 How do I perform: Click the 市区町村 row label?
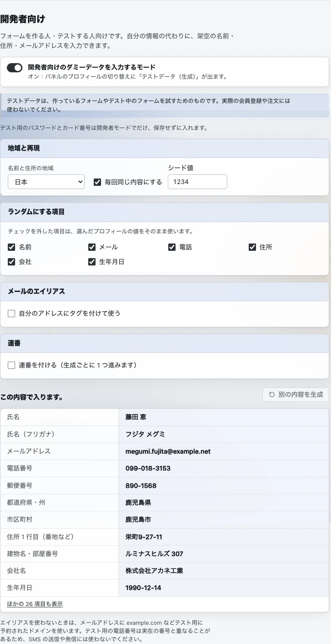point(20,520)
